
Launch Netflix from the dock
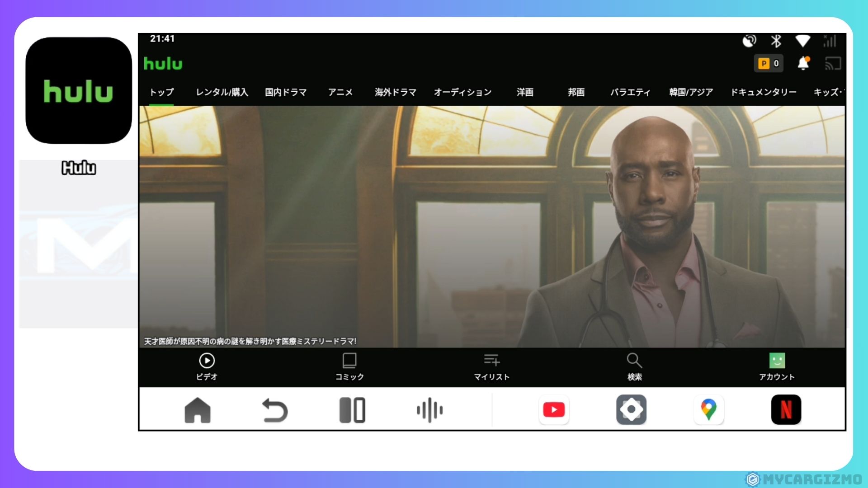click(x=786, y=410)
